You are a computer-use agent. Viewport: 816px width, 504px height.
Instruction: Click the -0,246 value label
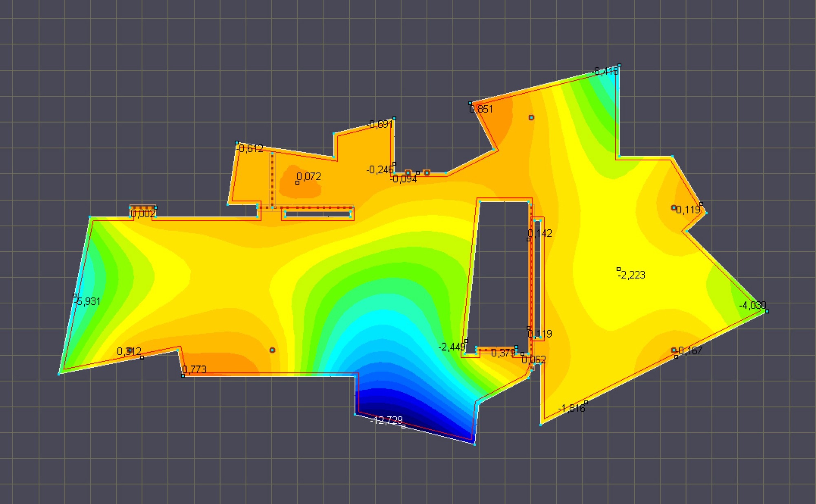pyautogui.click(x=380, y=170)
